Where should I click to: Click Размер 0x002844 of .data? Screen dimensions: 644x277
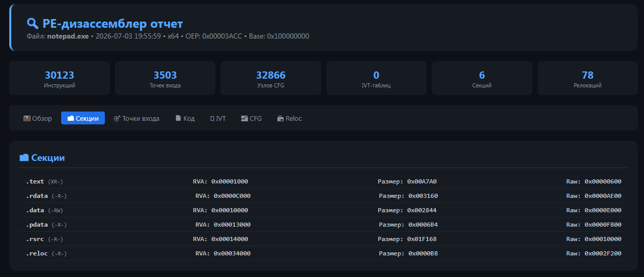407,210
